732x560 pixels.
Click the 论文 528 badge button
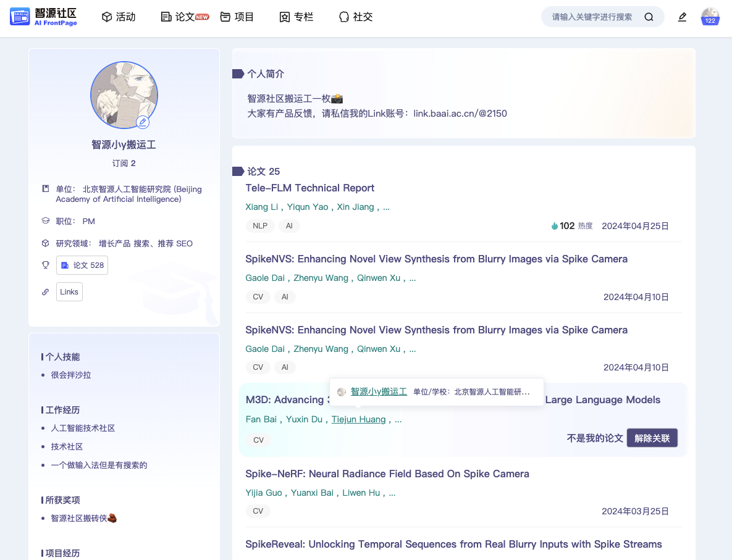(x=82, y=265)
